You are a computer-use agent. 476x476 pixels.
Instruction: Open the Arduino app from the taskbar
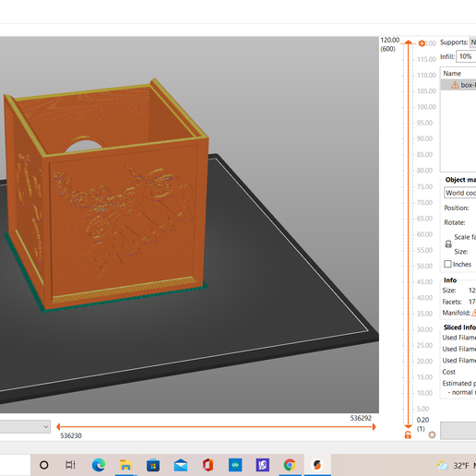tap(235, 465)
